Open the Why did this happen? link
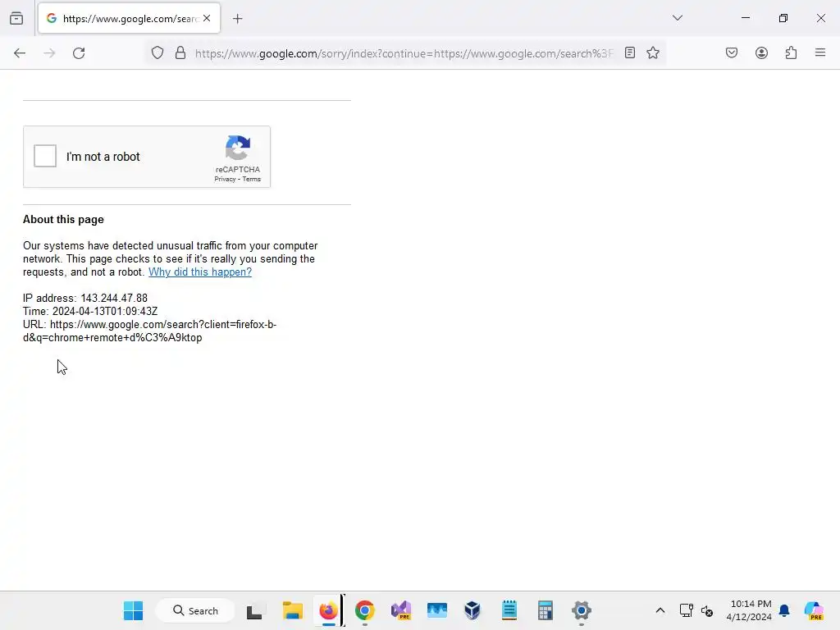This screenshot has width=840, height=630. click(200, 272)
